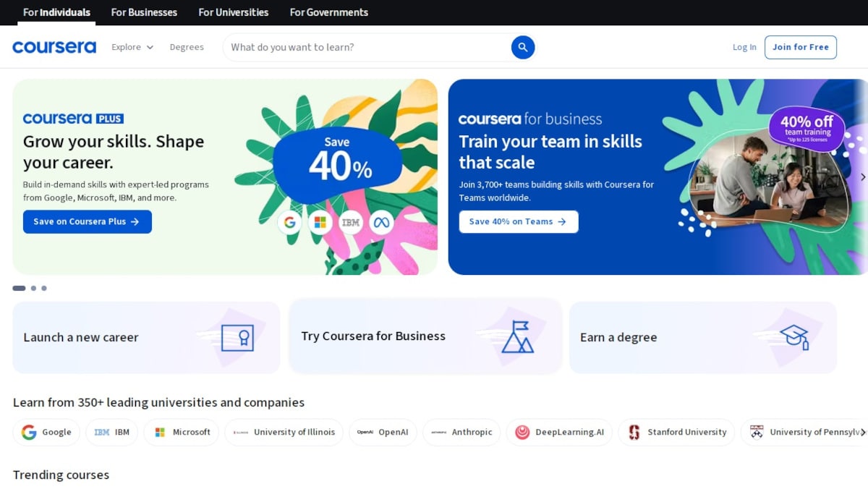Select the first carousel page indicator
Viewport: 868px width, 489px height.
19,288
